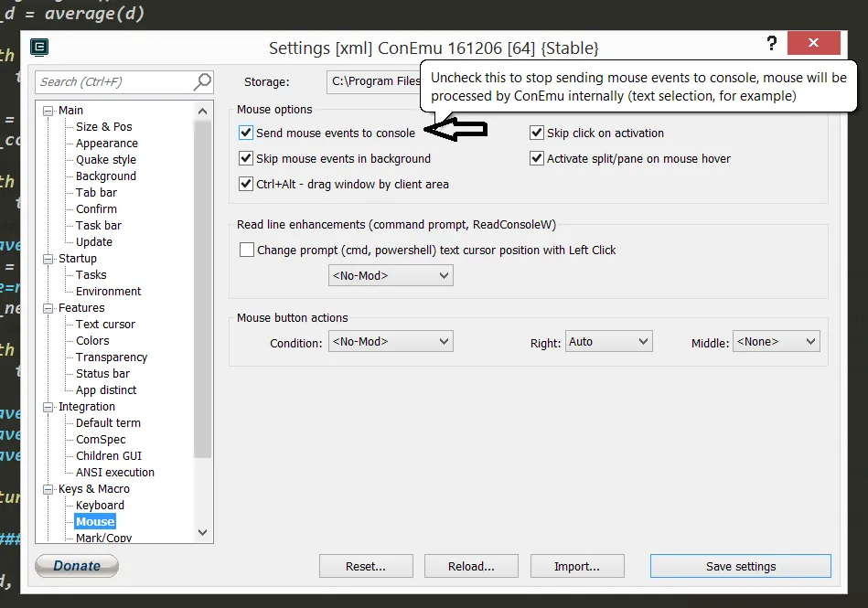Click the Reload... button
Screen dimensions: 868x608
click(x=471, y=566)
